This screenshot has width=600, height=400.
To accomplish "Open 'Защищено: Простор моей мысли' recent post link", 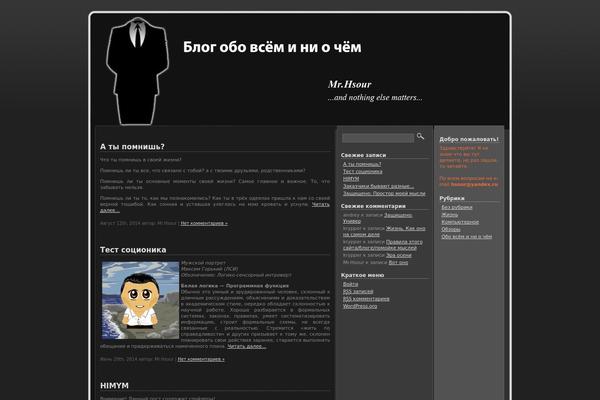I will coord(384,194).
